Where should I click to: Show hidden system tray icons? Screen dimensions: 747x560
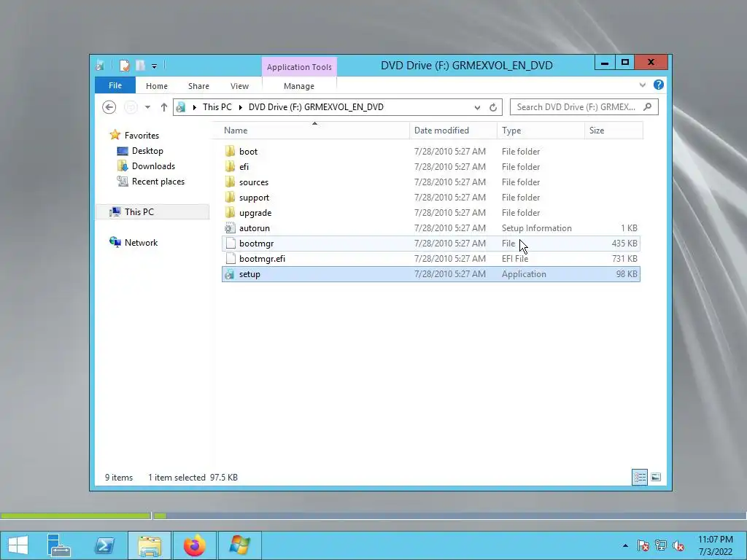(625, 545)
